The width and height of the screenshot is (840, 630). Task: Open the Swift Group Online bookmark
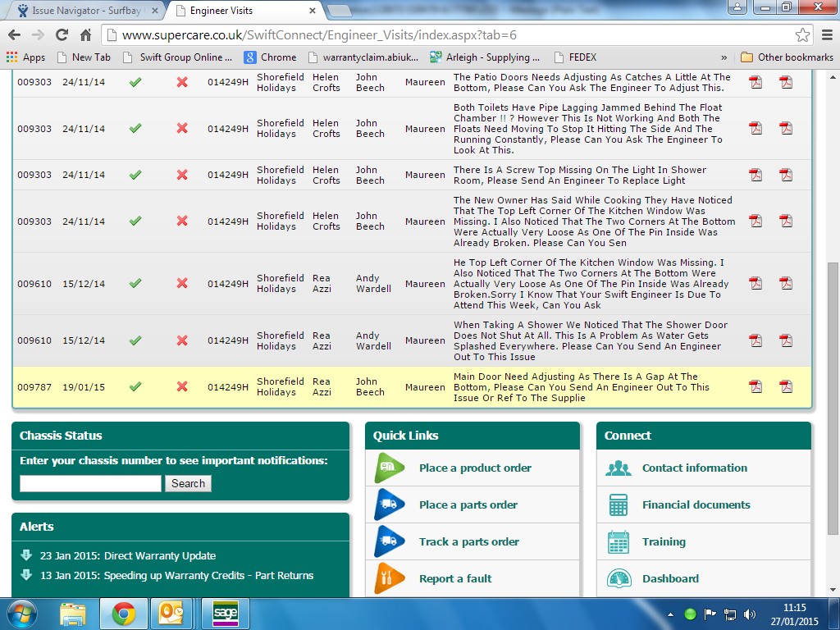point(177,57)
